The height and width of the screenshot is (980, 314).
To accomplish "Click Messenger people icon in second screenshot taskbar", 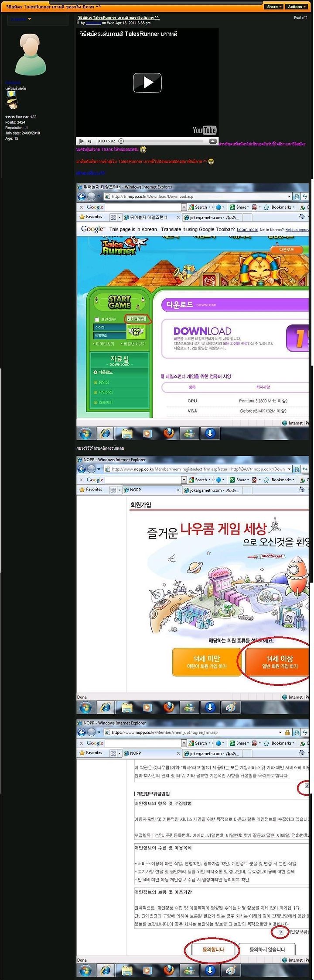I will [190, 707].
